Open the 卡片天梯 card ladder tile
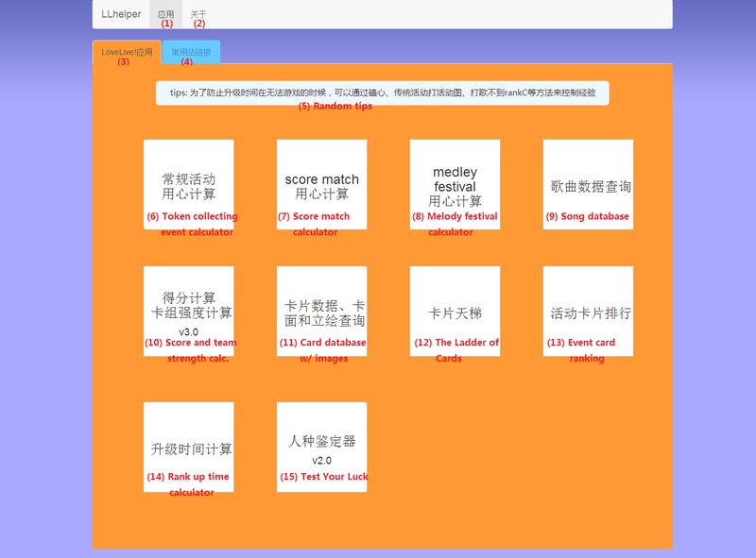 click(x=455, y=312)
